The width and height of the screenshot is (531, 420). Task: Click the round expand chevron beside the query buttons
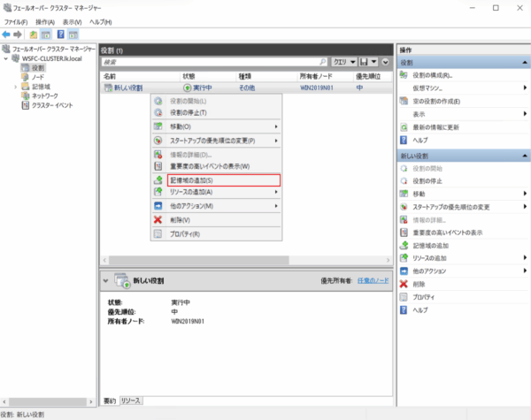tap(385, 62)
